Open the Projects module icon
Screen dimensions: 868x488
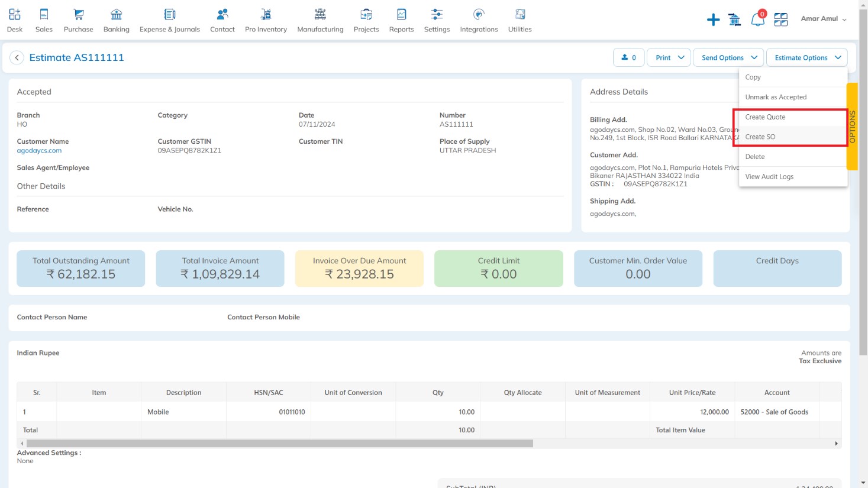click(366, 14)
